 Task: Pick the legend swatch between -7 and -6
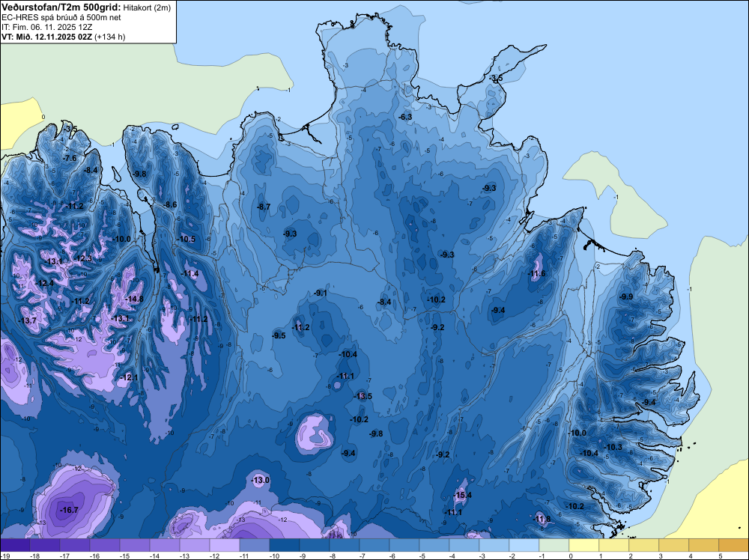(x=374, y=545)
